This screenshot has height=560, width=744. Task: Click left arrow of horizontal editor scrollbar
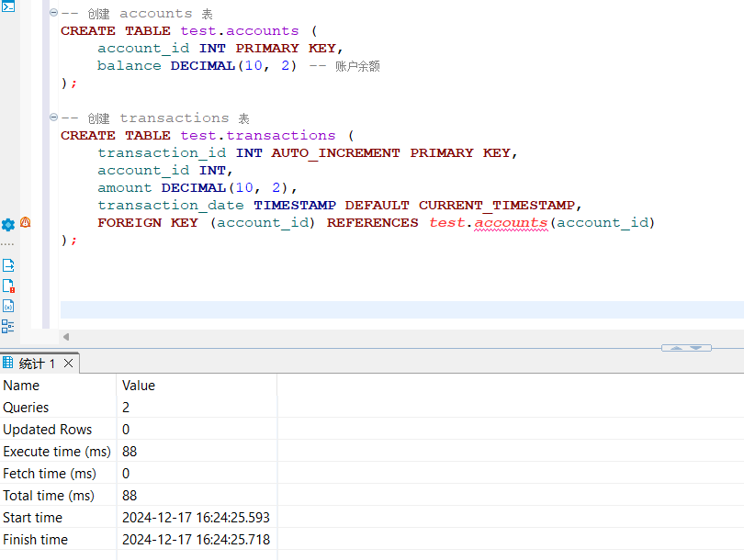click(x=65, y=337)
